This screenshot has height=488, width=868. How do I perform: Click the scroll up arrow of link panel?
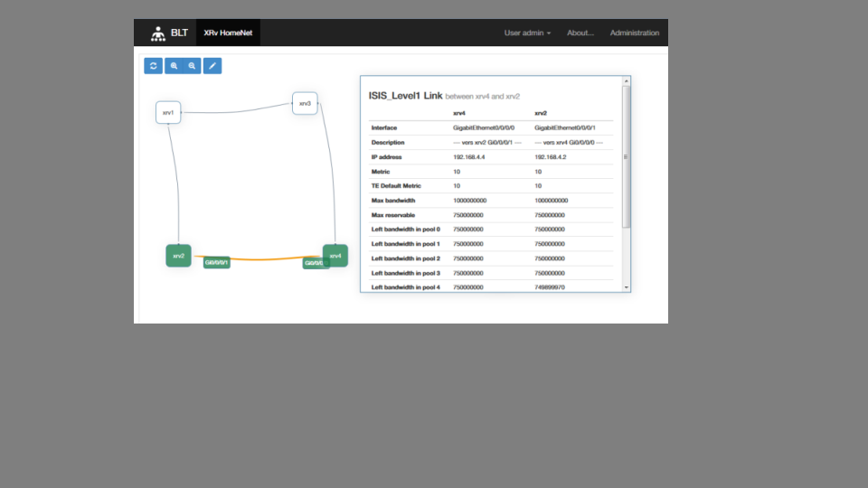626,81
